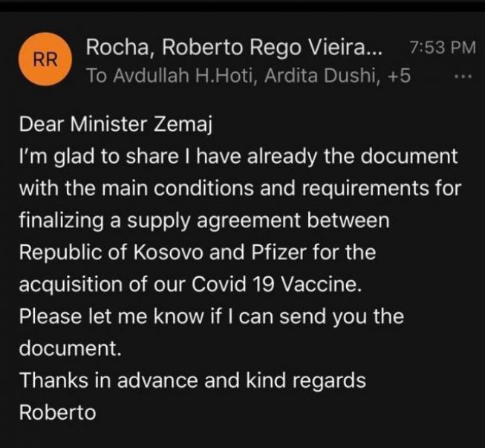The height and width of the screenshot is (448, 485).
Task: Click the 7:53 PM timestamp
Action: coord(442,48)
